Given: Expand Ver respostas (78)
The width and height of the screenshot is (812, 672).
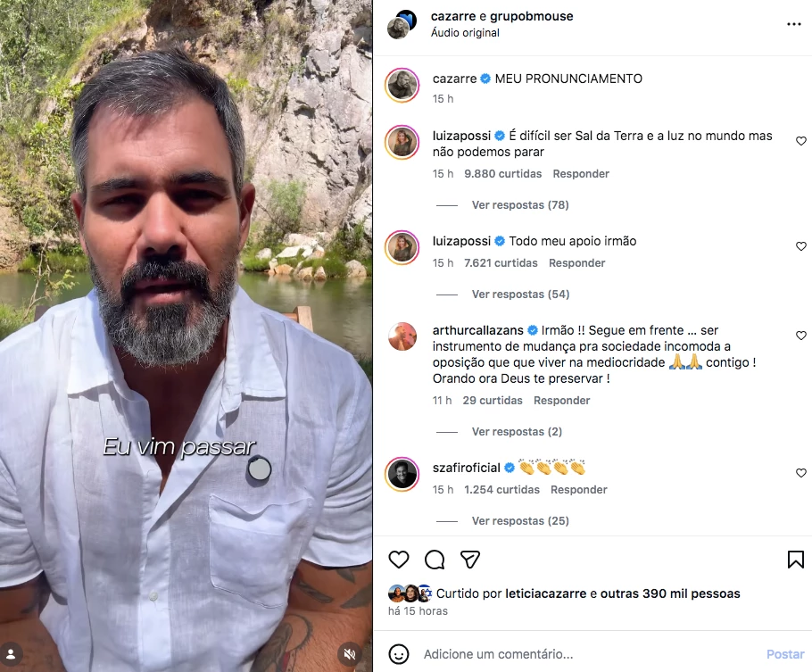Looking at the screenshot, I should coord(520,205).
